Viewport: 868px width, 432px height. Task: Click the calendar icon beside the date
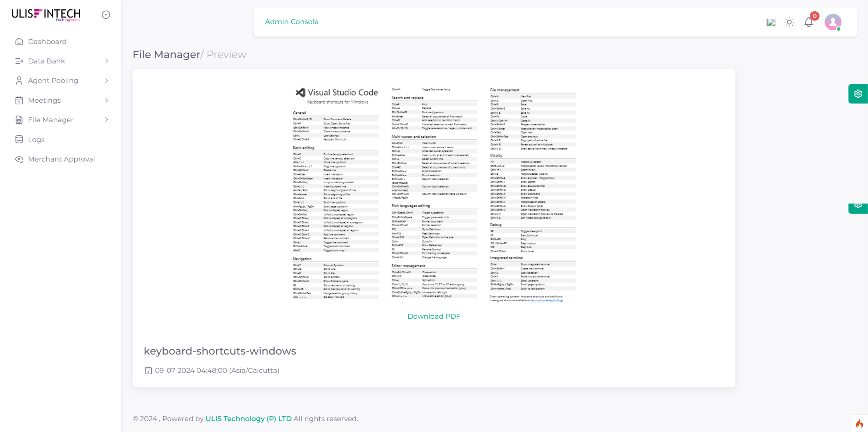click(x=148, y=371)
